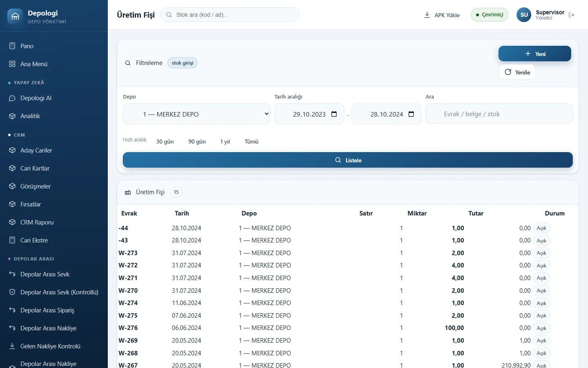The image size is (588, 368).
Task: Click the Durum column header
Action: point(555,213)
